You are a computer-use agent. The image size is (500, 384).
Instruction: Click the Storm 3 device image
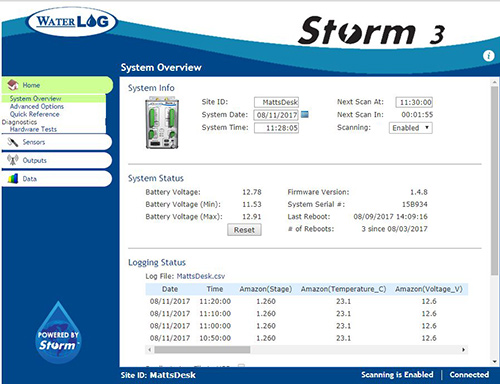(162, 123)
